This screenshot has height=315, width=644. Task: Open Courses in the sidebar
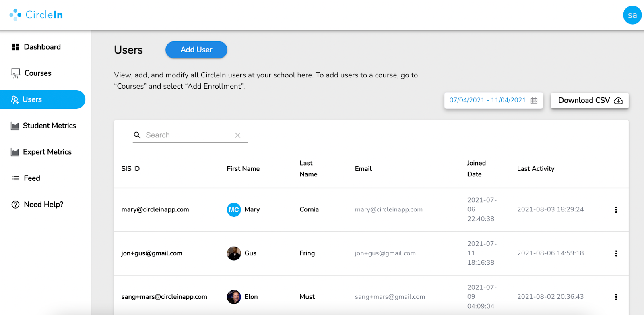pyautogui.click(x=38, y=73)
